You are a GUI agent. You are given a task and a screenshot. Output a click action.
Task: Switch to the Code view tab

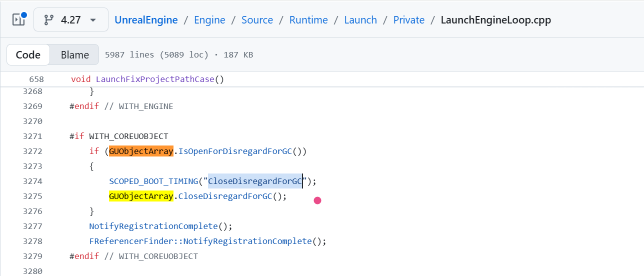28,55
